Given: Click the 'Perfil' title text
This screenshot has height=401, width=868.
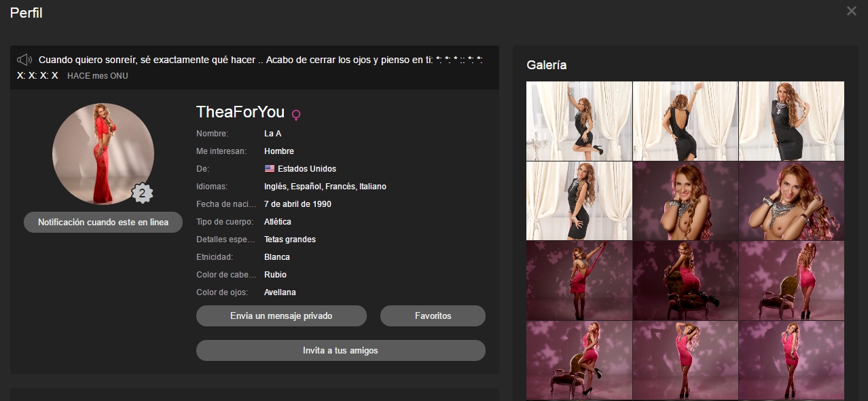Looking at the screenshot, I should point(26,12).
